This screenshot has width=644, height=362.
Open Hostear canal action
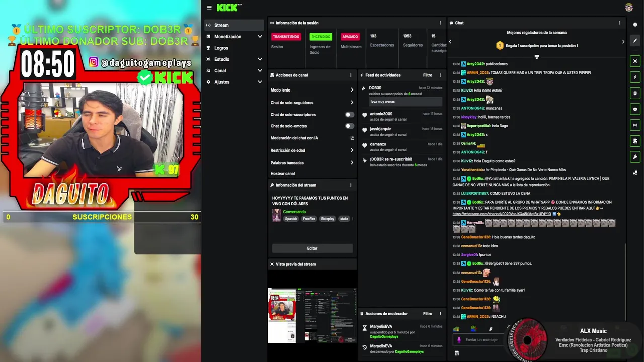pos(283,174)
